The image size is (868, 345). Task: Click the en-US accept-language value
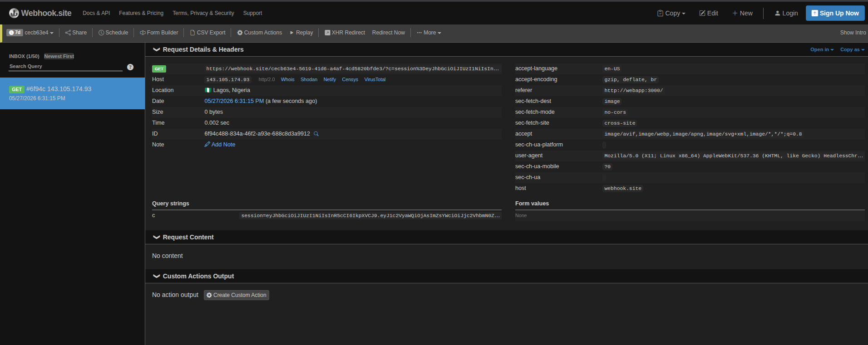tap(612, 68)
